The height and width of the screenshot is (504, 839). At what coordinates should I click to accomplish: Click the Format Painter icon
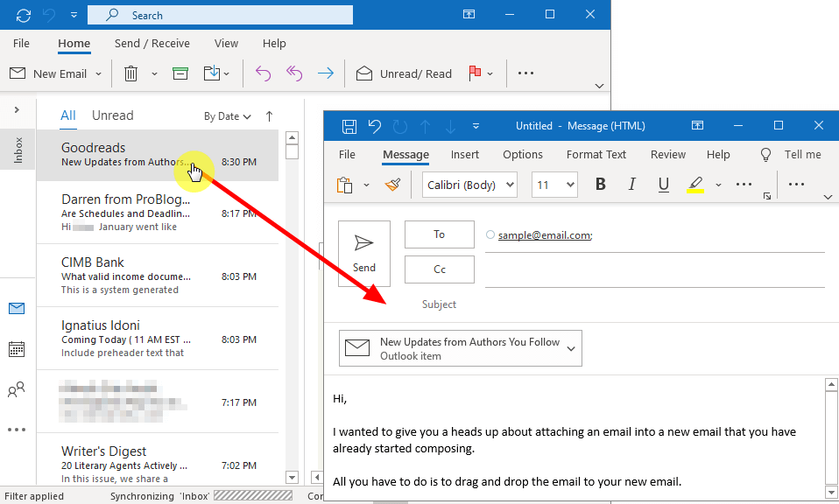click(392, 185)
